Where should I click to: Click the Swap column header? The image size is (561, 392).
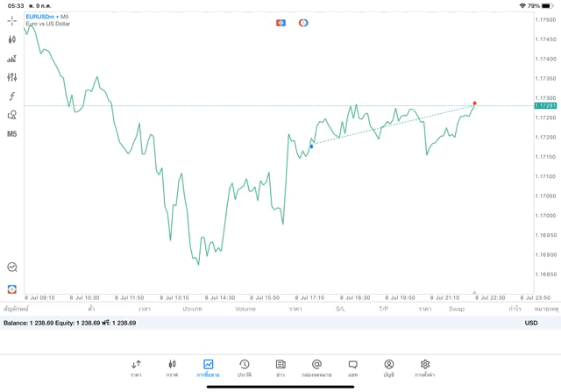point(456,309)
